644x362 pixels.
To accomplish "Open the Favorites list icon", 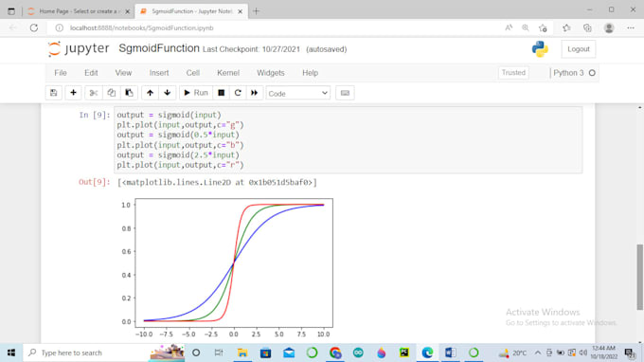I will click(566, 27).
